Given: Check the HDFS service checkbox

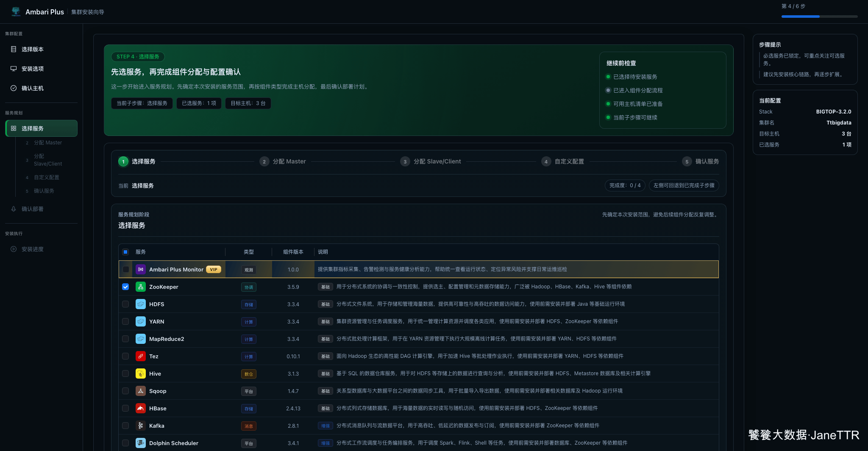Looking at the screenshot, I should click(125, 304).
